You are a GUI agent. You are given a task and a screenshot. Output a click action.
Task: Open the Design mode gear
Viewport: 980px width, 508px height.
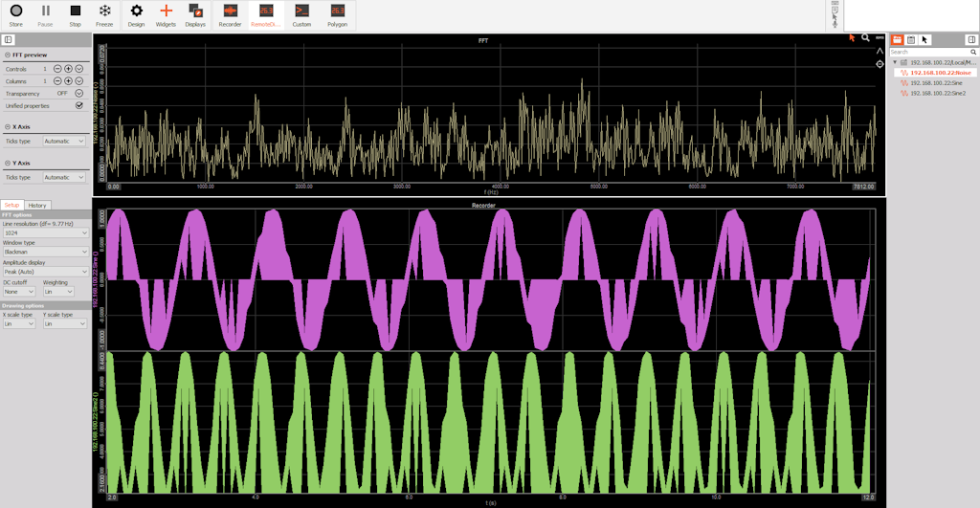point(136,15)
